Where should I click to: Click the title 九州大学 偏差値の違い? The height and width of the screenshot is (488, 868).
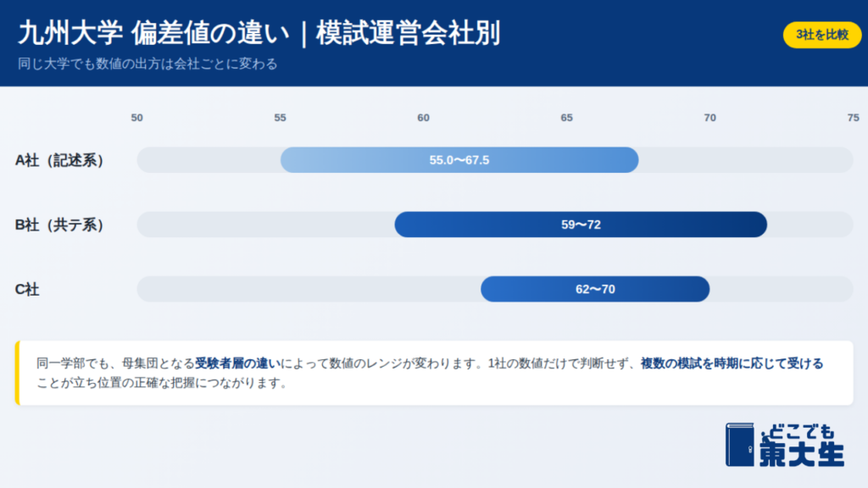(x=154, y=33)
